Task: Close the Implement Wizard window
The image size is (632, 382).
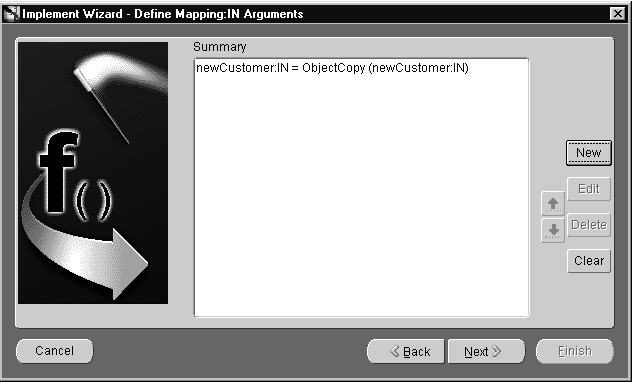Action: 617,14
